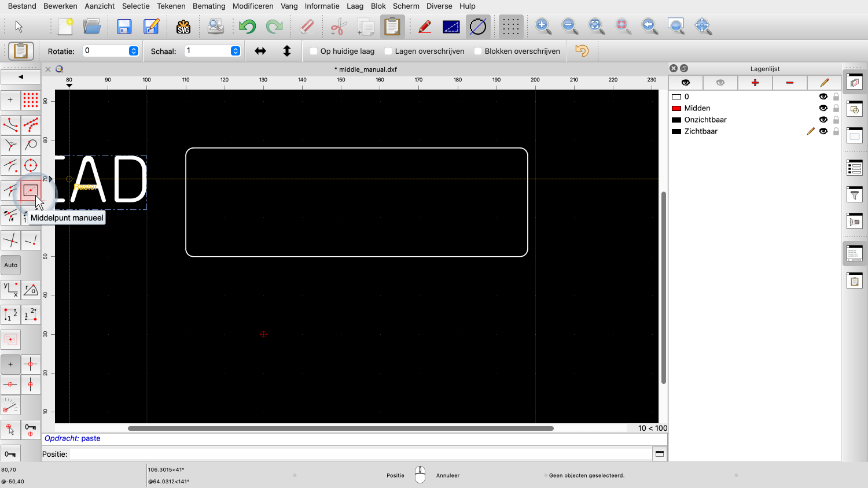Click the Zoom in magnifier icon
This screenshot has width=868, height=488.
543,26
